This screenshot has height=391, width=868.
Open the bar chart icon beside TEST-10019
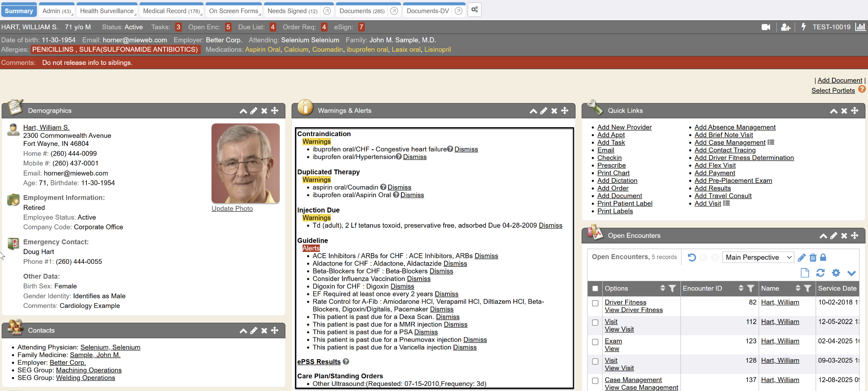pos(860,27)
